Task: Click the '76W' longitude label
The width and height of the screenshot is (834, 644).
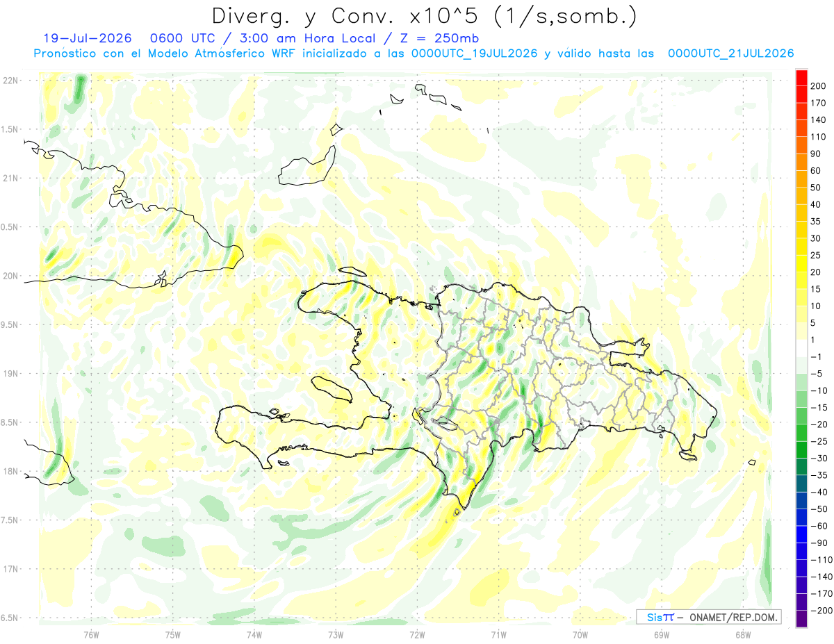Action: pyautogui.click(x=91, y=634)
